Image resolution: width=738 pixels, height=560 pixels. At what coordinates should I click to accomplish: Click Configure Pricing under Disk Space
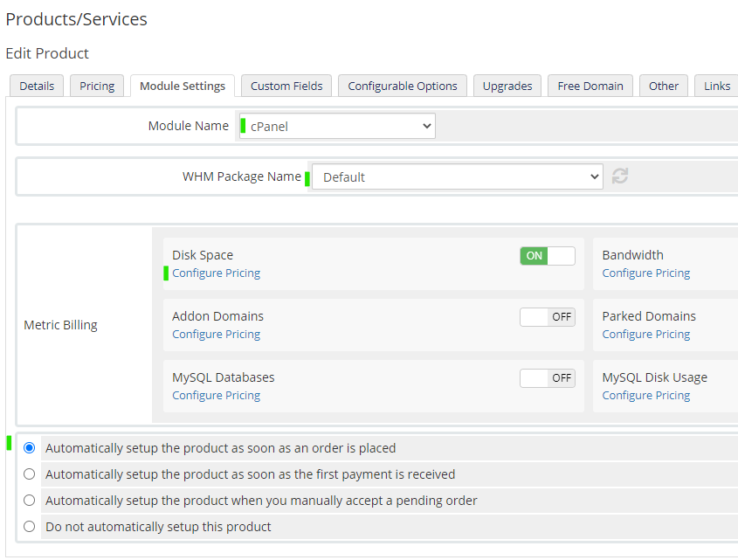click(217, 273)
